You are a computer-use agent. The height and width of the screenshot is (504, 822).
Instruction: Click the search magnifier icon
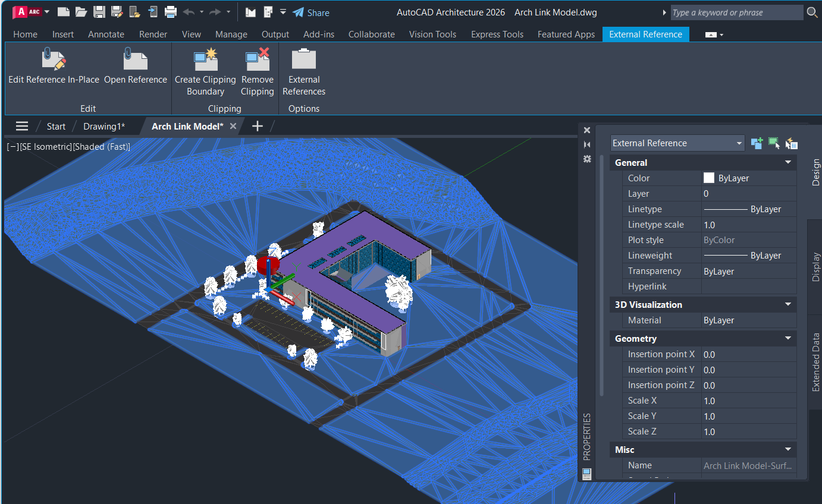pyautogui.click(x=812, y=12)
